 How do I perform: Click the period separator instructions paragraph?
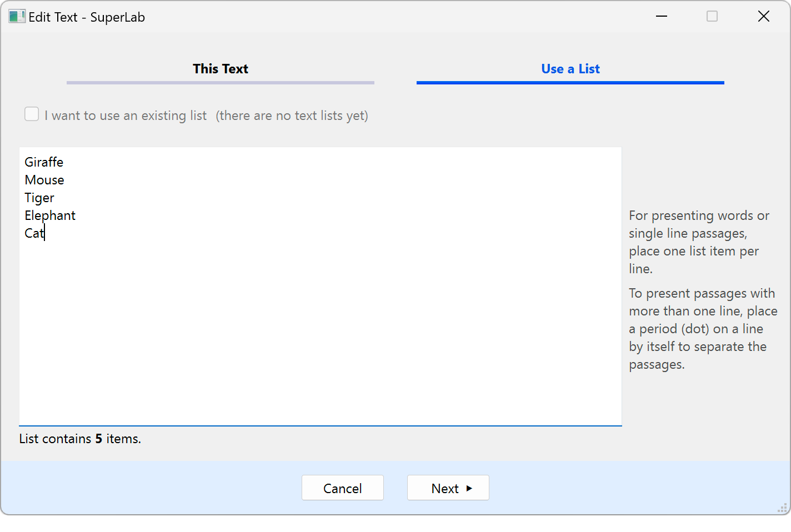point(702,329)
